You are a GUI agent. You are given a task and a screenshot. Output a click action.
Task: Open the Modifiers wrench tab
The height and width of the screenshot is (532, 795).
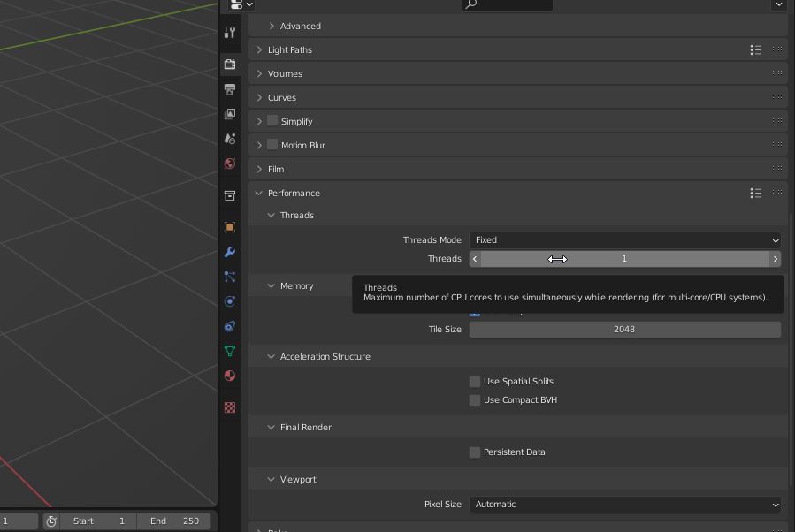[230, 252]
